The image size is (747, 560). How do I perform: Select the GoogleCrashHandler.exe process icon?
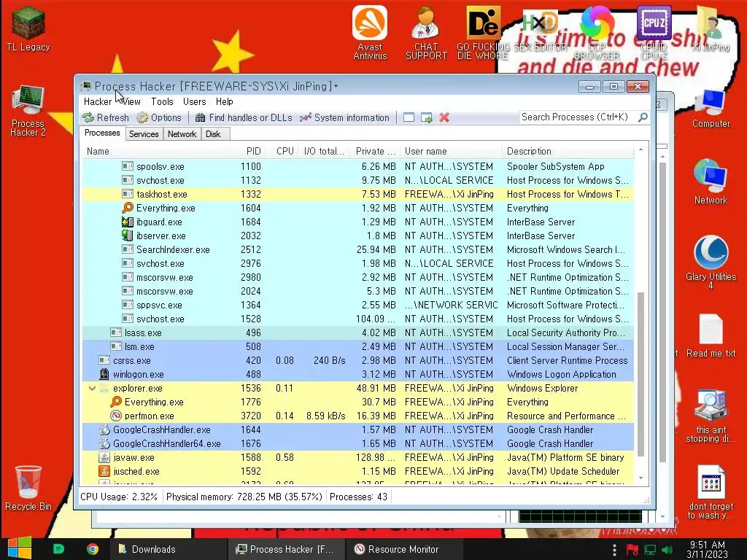(104, 429)
